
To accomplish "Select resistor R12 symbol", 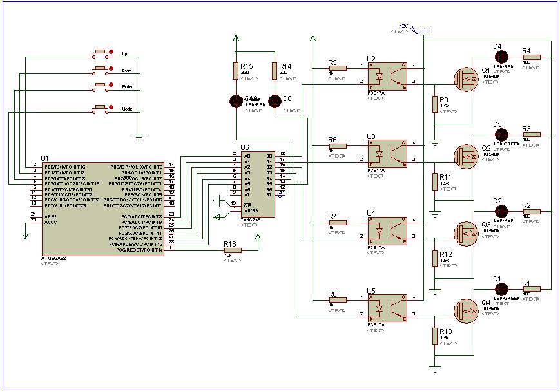I will click(434, 259).
